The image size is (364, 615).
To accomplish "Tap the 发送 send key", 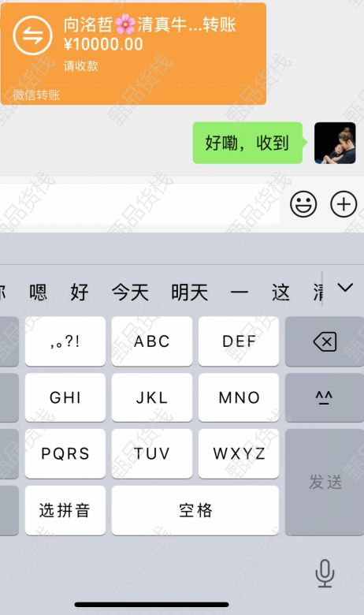I will 325,482.
